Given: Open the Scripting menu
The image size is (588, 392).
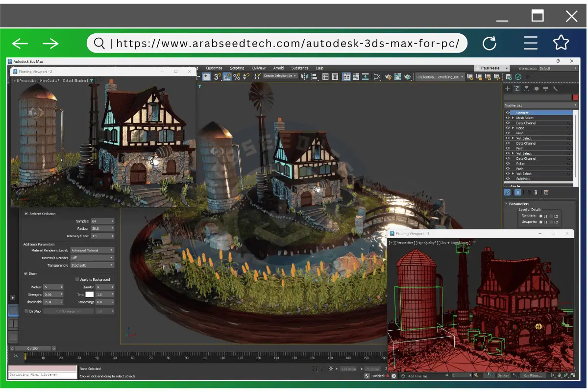Looking at the screenshot, I should pyautogui.click(x=237, y=68).
